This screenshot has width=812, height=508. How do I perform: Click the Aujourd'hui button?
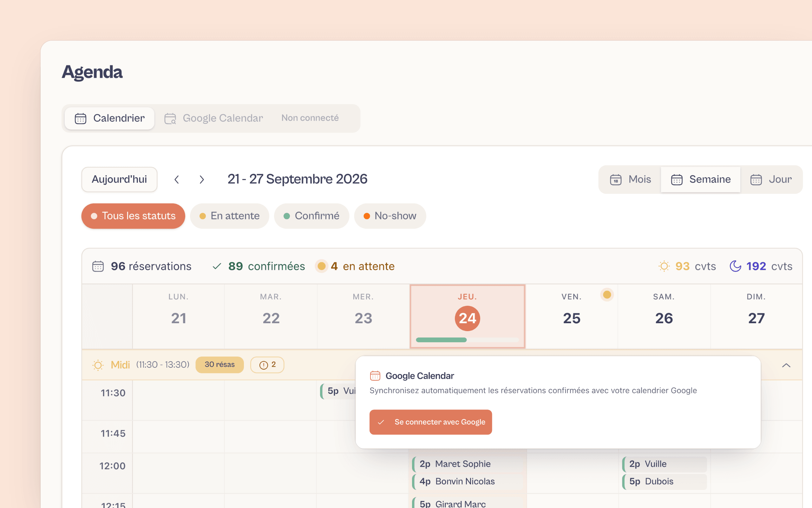coord(120,179)
